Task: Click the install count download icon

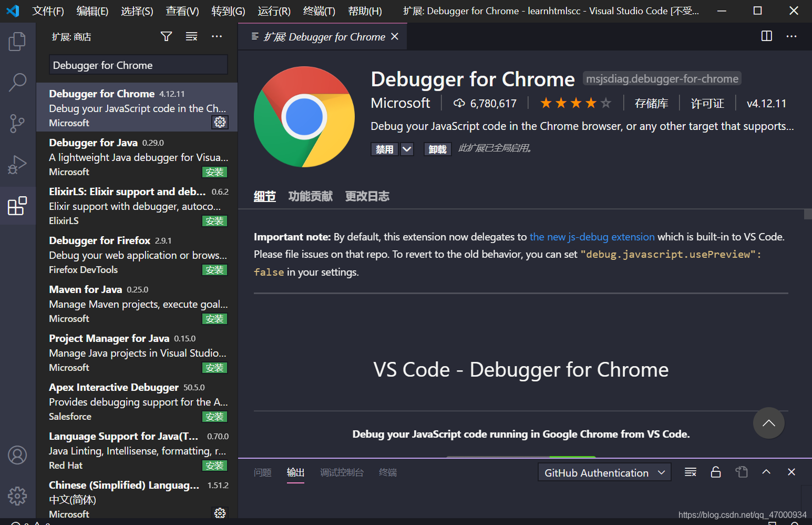Action: [x=459, y=103]
